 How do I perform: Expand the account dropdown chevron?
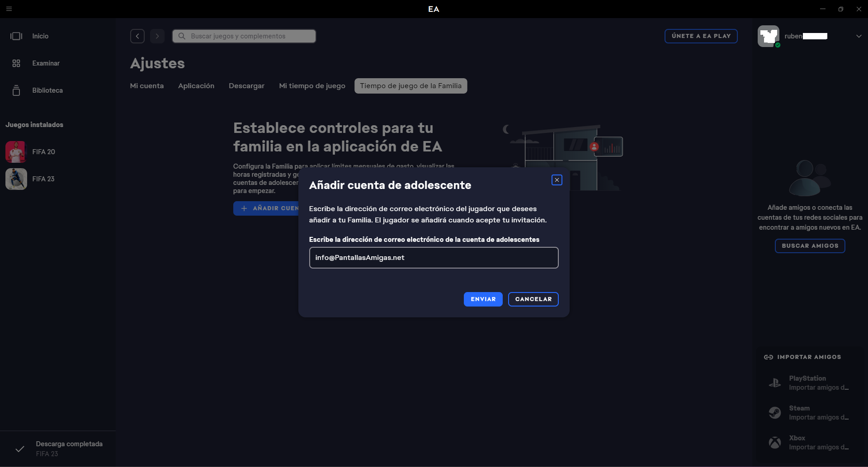tap(859, 36)
